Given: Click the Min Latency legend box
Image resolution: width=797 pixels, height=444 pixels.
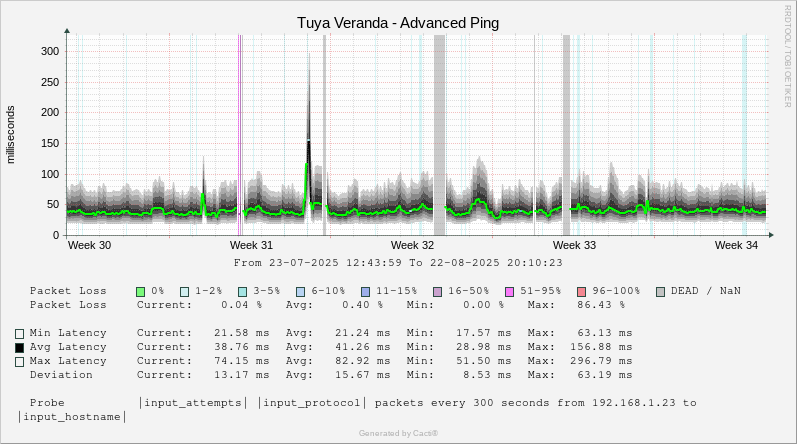Looking at the screenshot, I should pyautogui.click(x=19, y=334).
